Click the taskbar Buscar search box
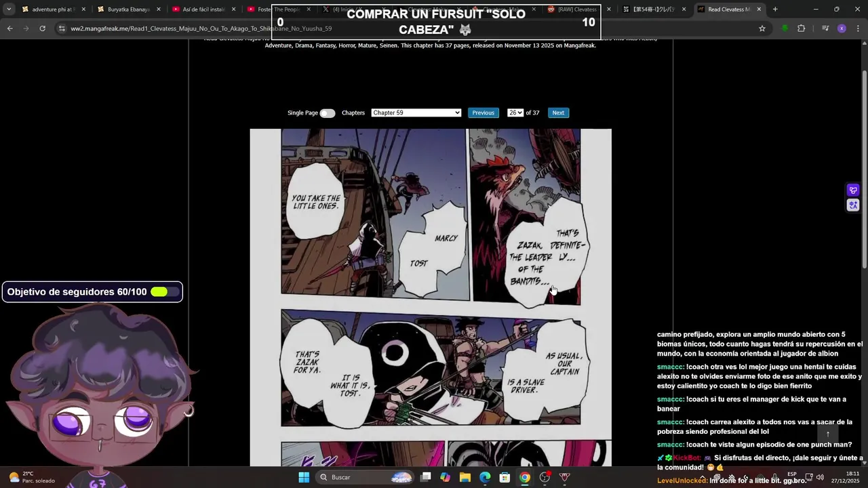Viewport: 868px width, 488px height. click(365, 477)
